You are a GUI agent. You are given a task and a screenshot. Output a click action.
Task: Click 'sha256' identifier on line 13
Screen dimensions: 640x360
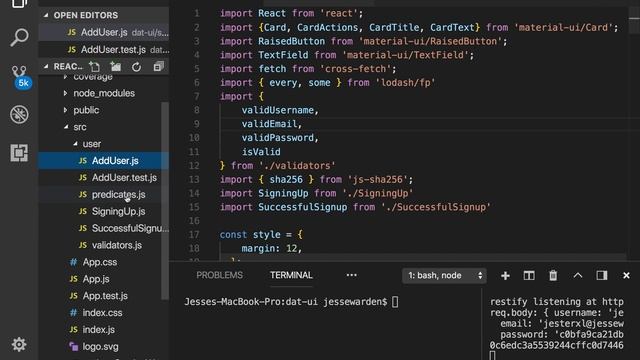click(286, 180)
